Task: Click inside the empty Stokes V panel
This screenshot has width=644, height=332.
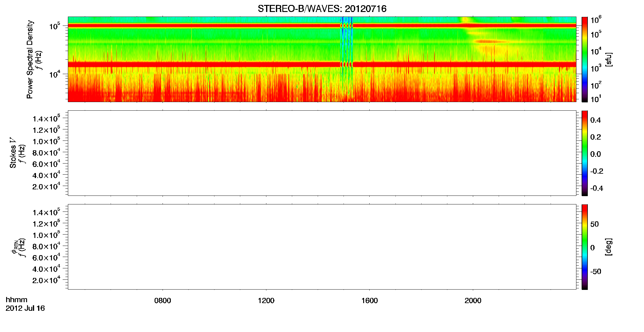Action: [322, 153]
